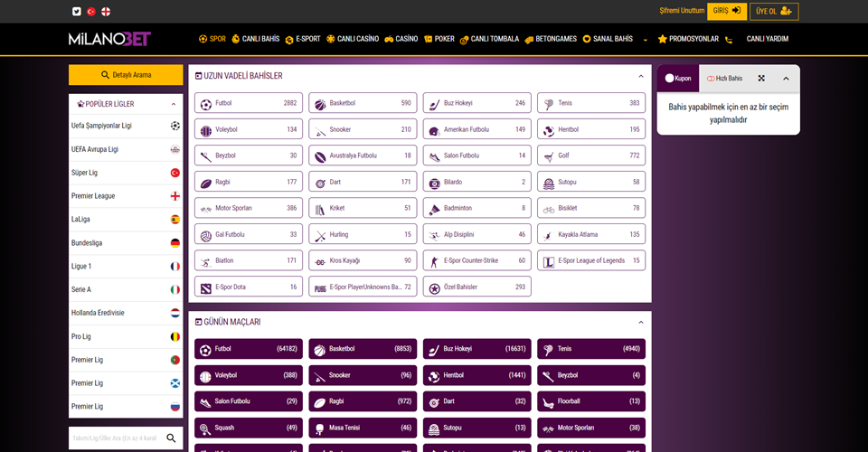The height and width of the screenshot is (452, 868).
Task: Collapse the coupon panel with chevron
Action: pos(786,79)
